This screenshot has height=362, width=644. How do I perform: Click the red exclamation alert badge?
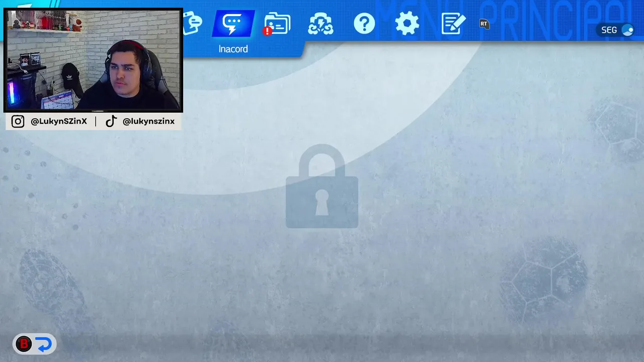pos(268,31)
